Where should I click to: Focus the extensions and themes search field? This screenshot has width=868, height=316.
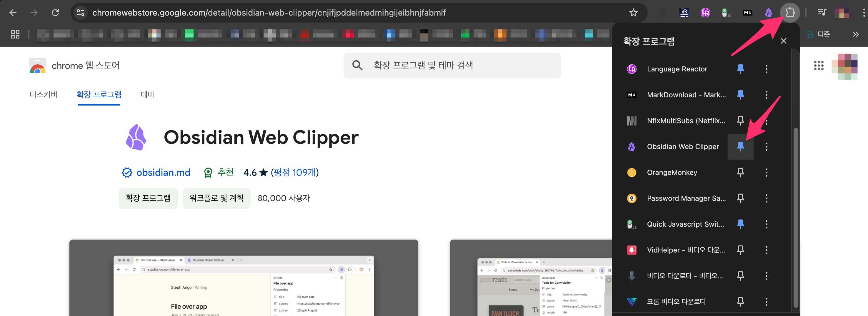(x=452, y=65)
